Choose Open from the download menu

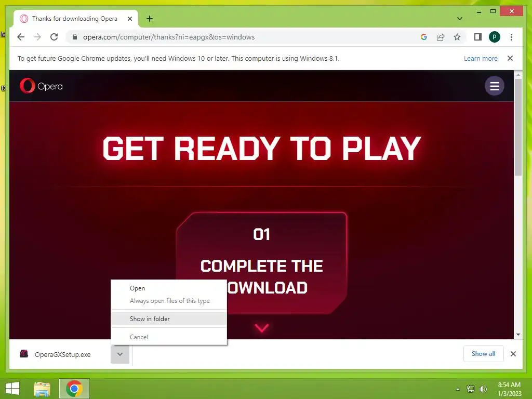[x=169, y=288]
